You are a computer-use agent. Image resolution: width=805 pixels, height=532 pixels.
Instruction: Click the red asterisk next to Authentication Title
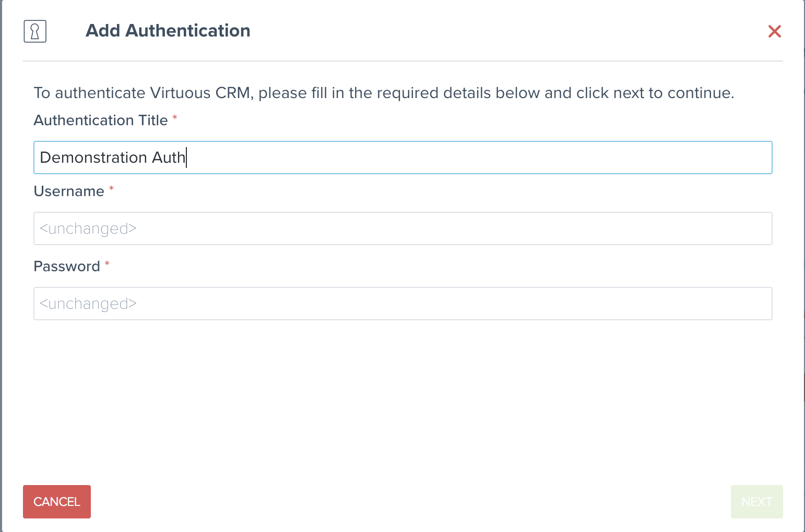(174, 119)
